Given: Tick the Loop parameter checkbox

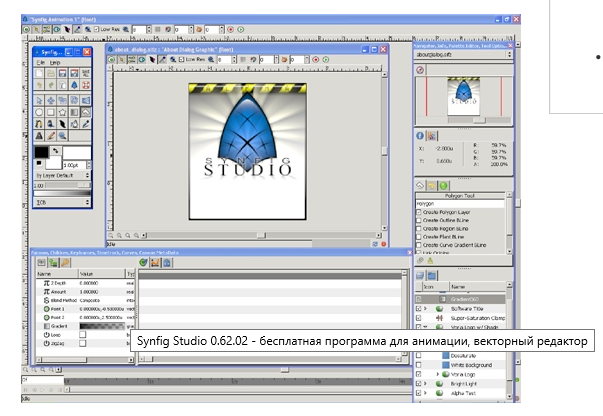Looking at the screenshot, I should (83, 334).
